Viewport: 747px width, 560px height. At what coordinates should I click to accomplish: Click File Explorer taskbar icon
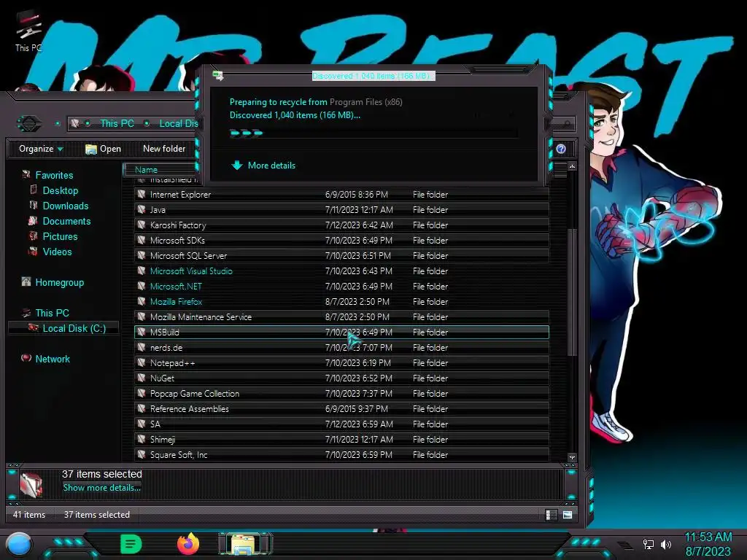coord(245,544)
